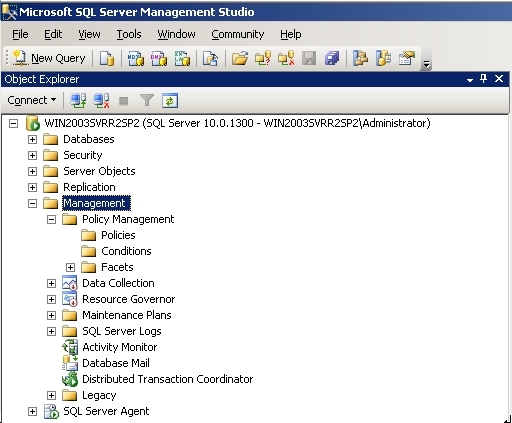Expand the SQL Server Agent node

pos(32,411)
